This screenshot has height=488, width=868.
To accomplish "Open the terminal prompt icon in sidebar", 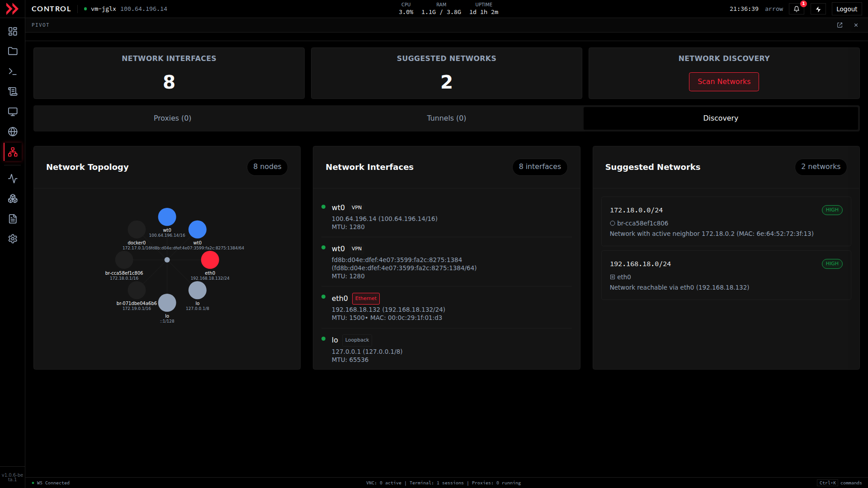I will 13,71.
